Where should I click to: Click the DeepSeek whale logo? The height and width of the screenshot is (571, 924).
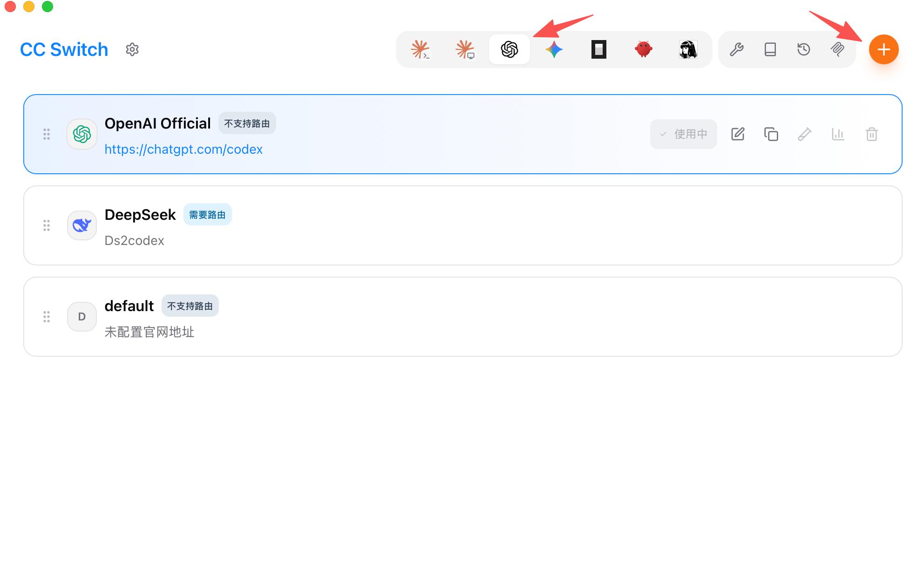coord(82,225)
